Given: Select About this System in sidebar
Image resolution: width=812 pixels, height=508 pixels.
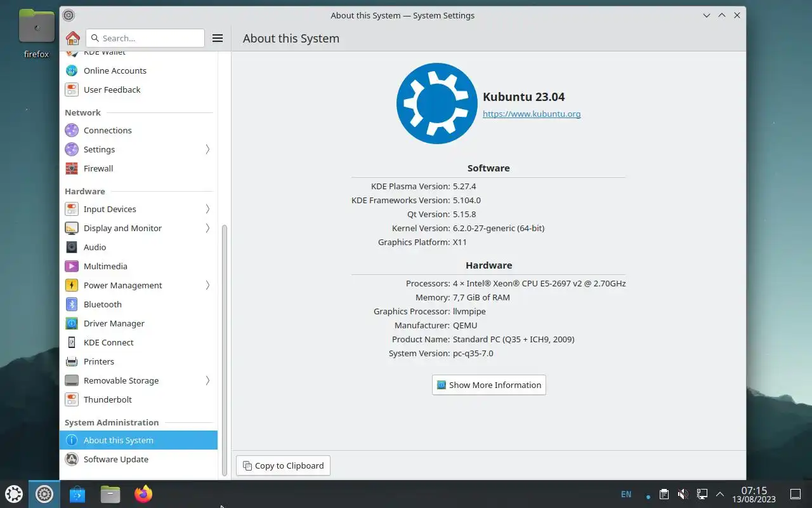Looking at the screenshot, I should (138, 440).
